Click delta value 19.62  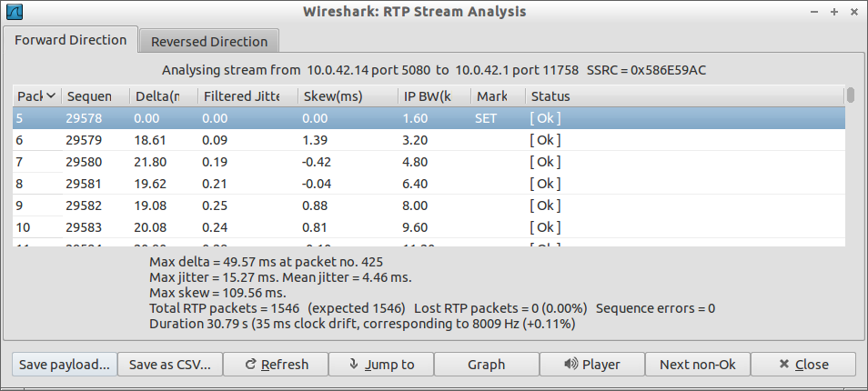150,184
